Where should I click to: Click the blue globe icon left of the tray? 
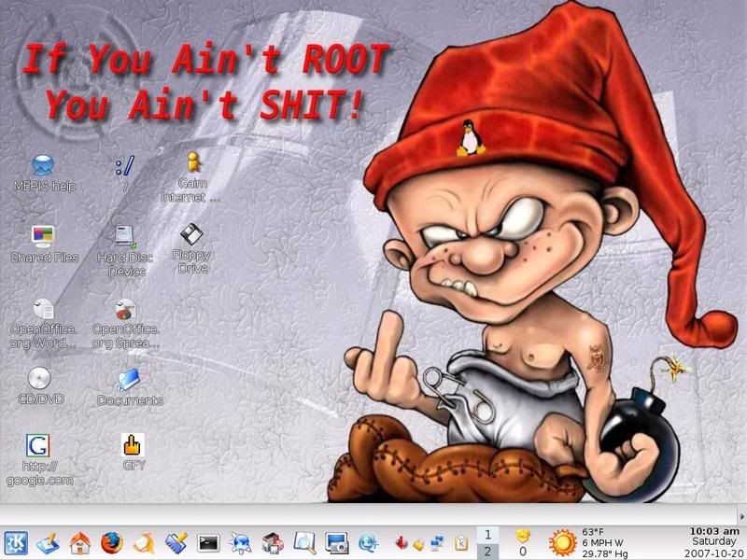click(x=369, y=543)
